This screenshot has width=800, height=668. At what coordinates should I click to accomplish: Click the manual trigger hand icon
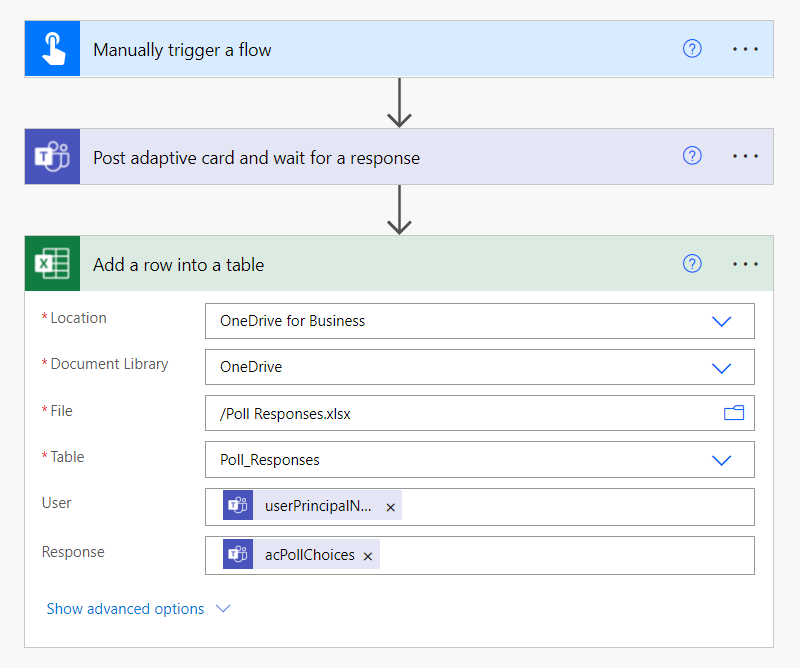(52, 50)
